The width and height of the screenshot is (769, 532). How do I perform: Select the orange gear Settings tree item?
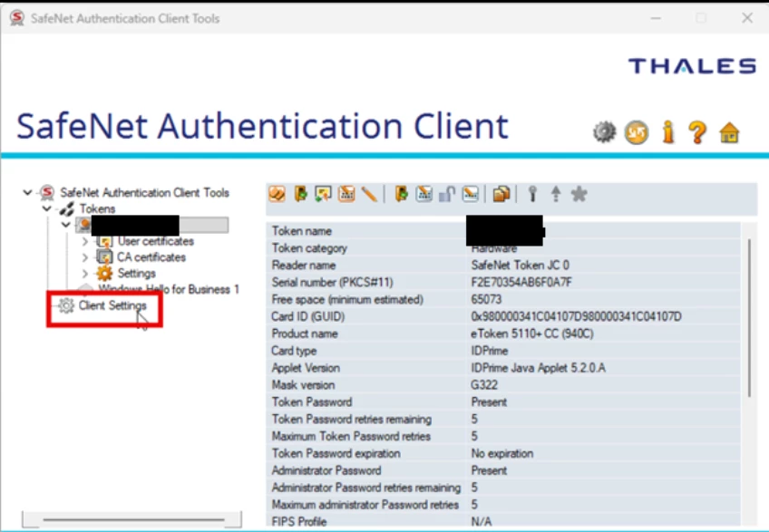coord(136,273)
